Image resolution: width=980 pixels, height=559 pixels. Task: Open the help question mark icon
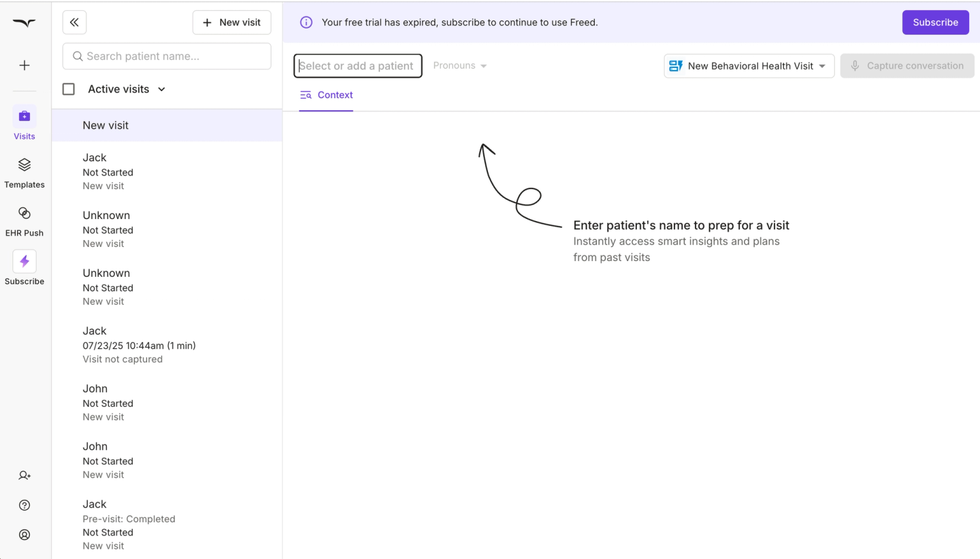click(24, 505)
